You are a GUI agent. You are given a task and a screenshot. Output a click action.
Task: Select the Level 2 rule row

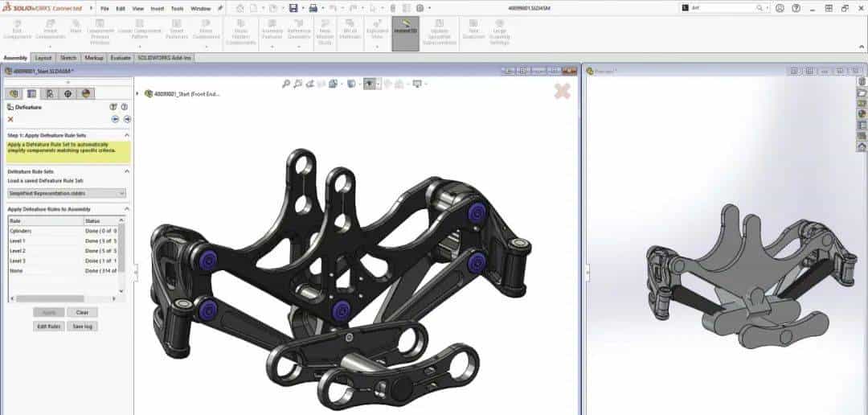63,251
